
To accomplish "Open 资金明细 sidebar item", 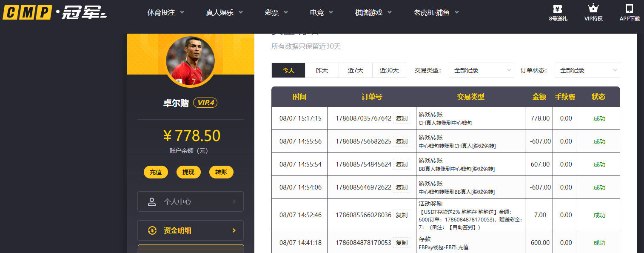I will (191, 230).
